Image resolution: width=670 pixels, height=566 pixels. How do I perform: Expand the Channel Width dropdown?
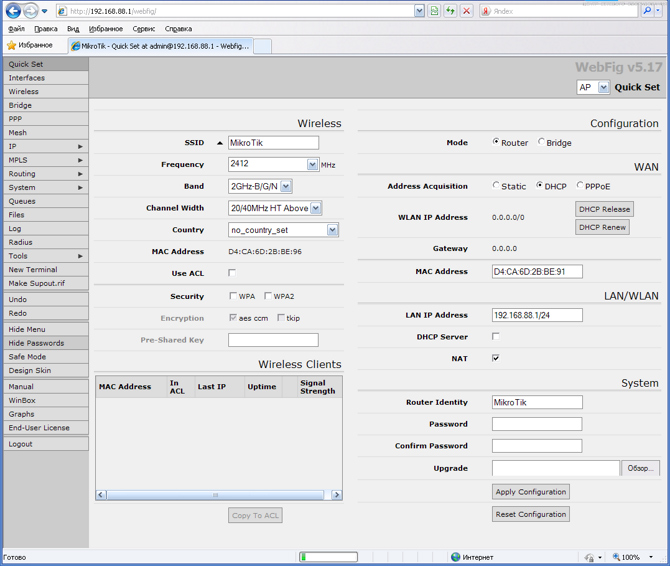click(x=316, y=208)
